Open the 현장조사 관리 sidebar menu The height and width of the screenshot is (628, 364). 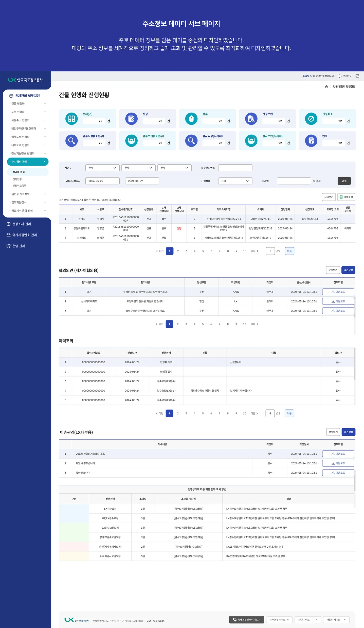pyautogui.click(x=22, y=224)
